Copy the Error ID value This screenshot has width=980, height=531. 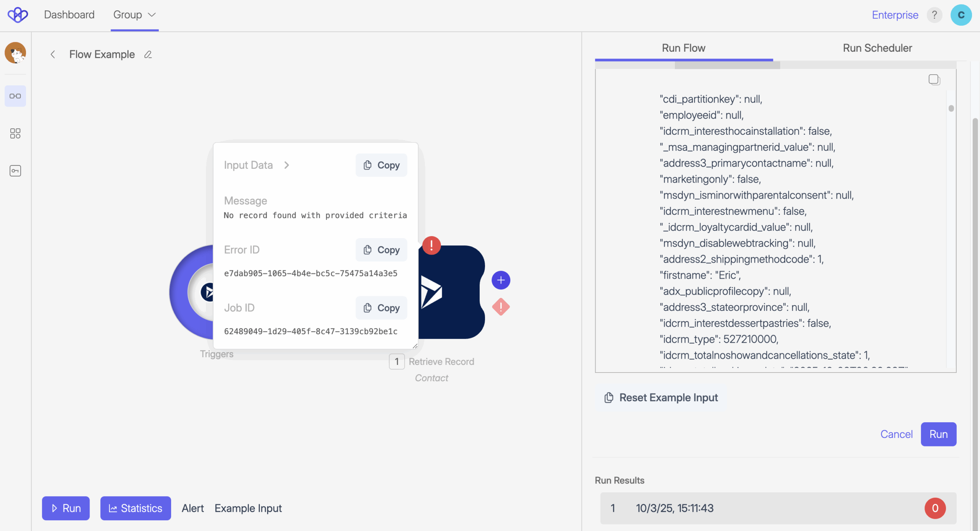point(381,250)
